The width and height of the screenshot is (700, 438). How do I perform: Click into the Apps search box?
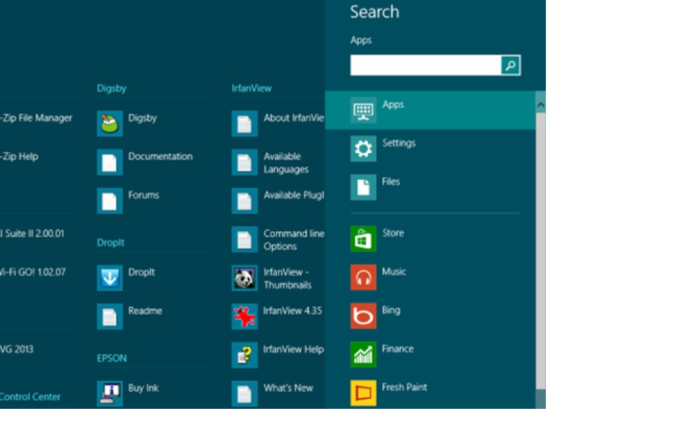[426, 65]
